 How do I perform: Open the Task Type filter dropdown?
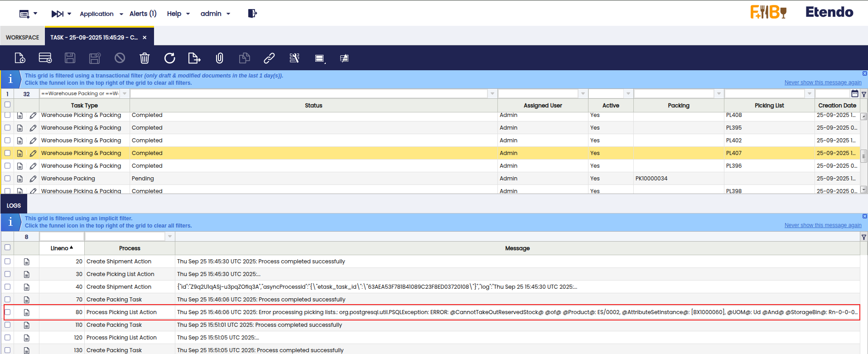pos(125,94)
